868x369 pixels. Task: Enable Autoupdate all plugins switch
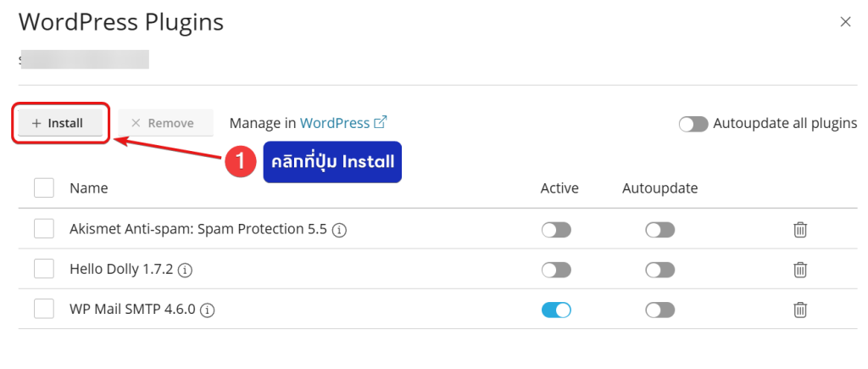tap(693, 124)
